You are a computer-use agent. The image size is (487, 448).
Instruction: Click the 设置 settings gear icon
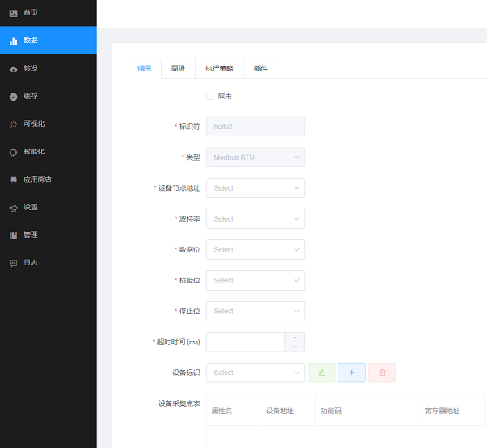[x=13, y=208]
